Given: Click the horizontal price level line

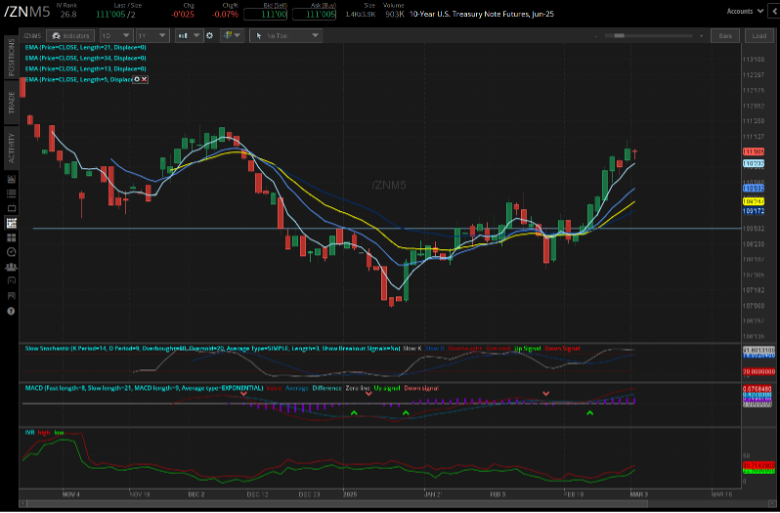Looking at the screenshot, I should coord(387,228).
